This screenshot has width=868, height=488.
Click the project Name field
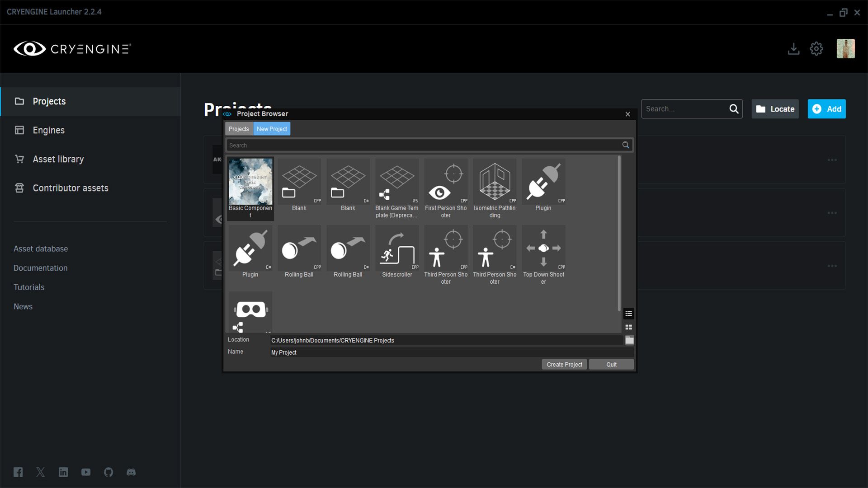click(452, 352)
